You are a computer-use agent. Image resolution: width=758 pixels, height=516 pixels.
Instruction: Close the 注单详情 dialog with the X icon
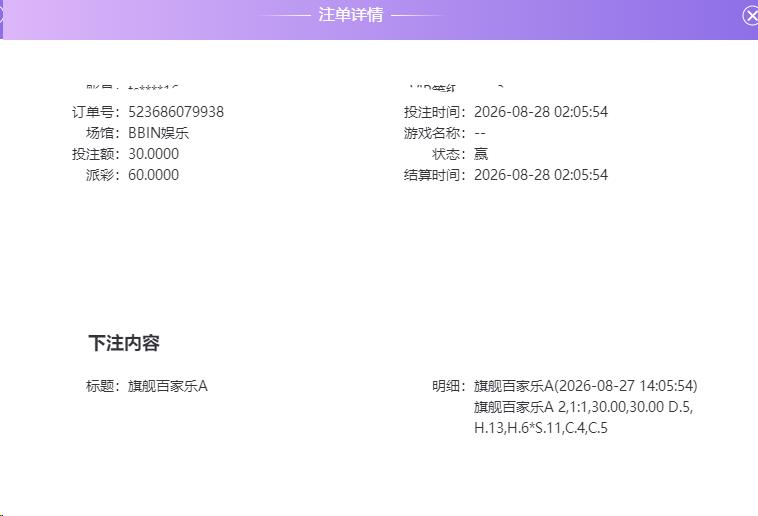[x=751, y=15]
